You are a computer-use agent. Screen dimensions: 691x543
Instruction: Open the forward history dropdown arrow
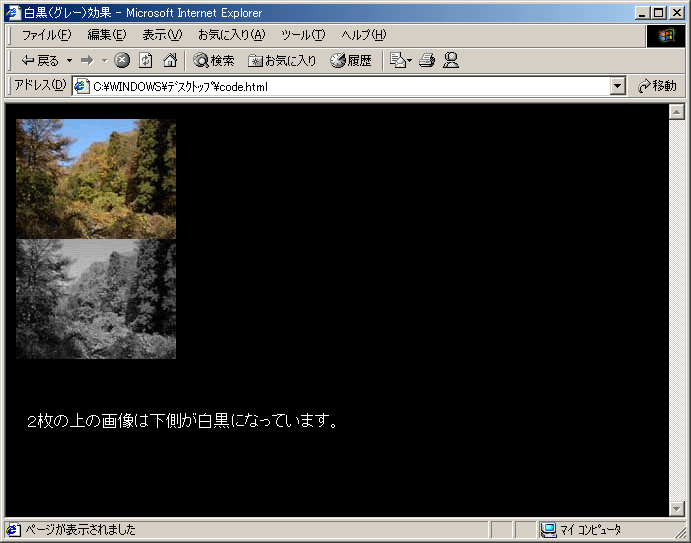click(x=104, y=60)
